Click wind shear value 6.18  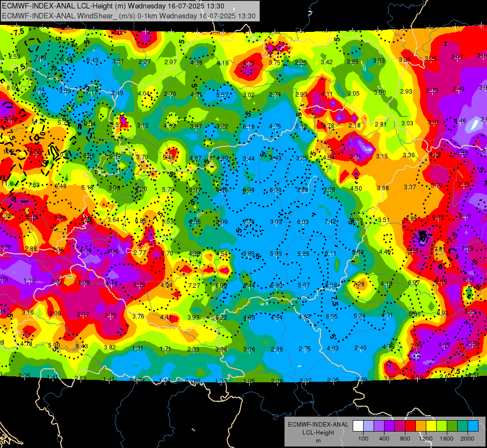click(x=248, y=126)
